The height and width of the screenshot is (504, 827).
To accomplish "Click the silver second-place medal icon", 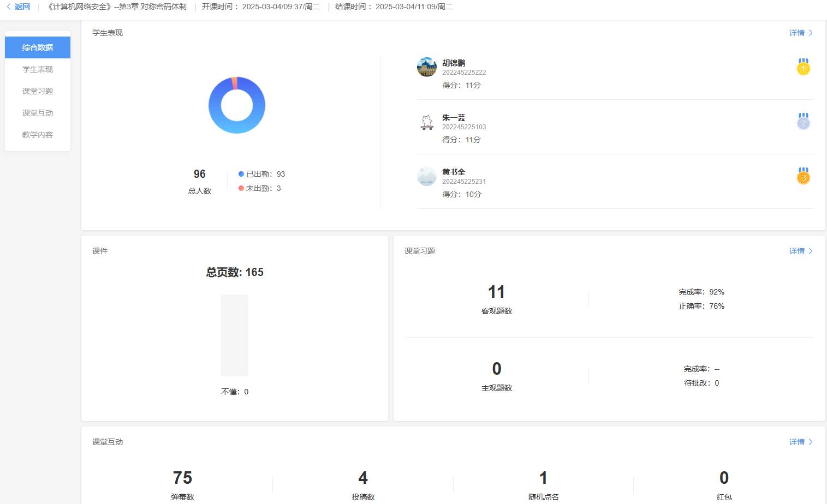I will [803, 122].
